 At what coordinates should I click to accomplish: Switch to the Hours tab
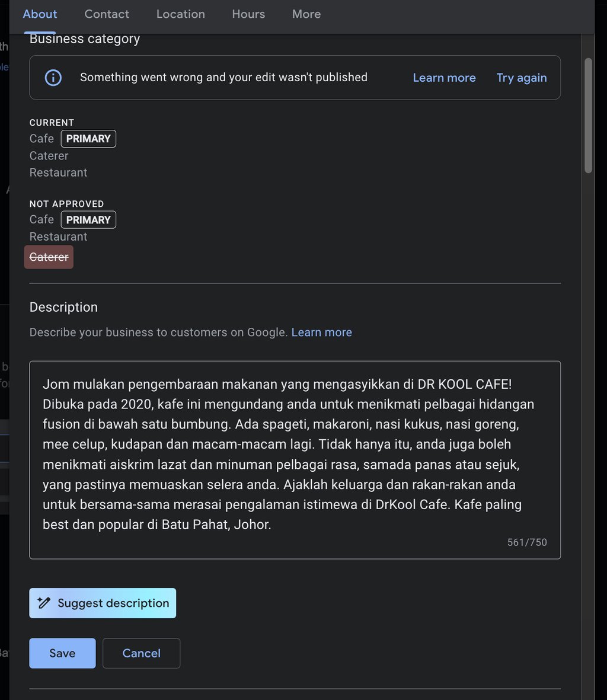[x=248, y=14]
